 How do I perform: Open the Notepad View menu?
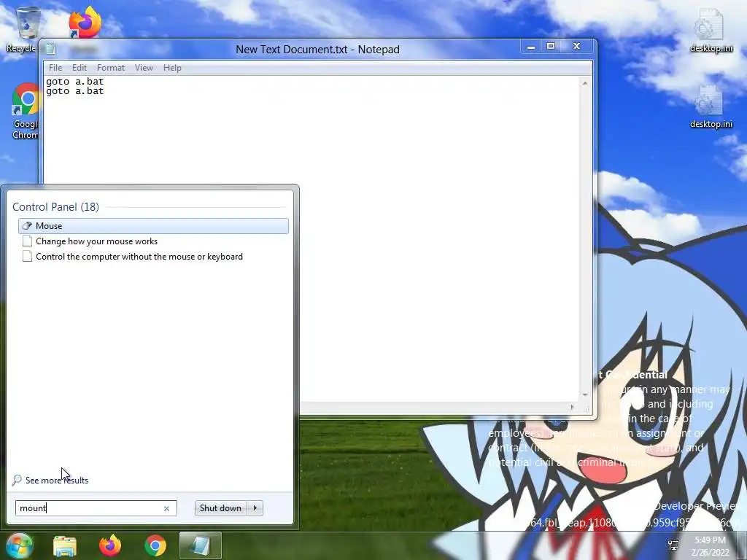(144, 68)
